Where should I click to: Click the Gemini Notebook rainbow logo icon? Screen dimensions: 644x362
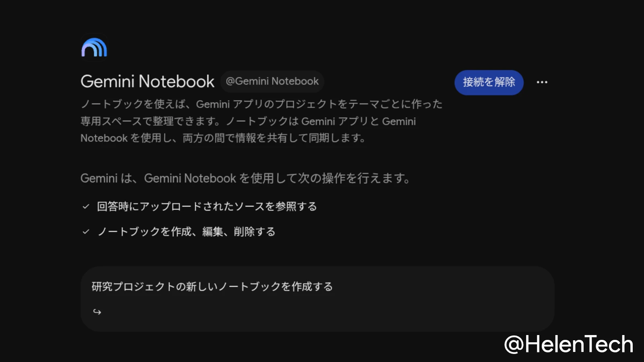(x=94, y=47)
